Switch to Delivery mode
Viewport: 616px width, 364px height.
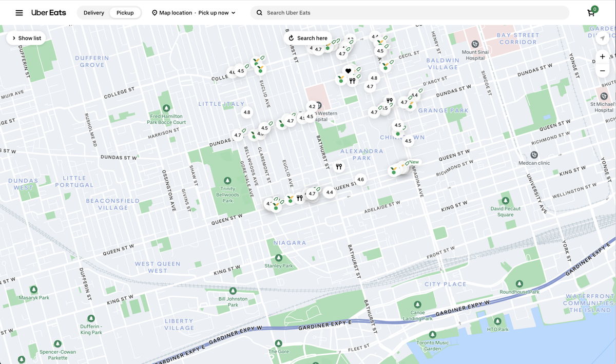(94, 13)
